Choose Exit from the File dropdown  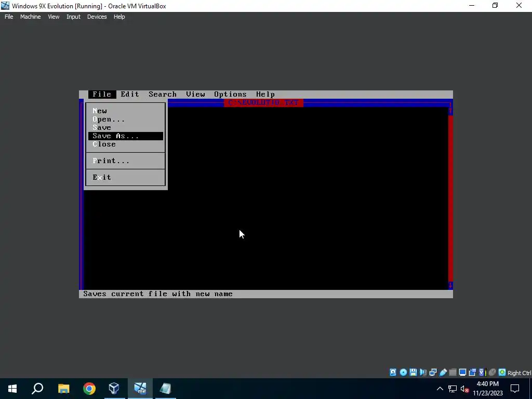[126, 178]
